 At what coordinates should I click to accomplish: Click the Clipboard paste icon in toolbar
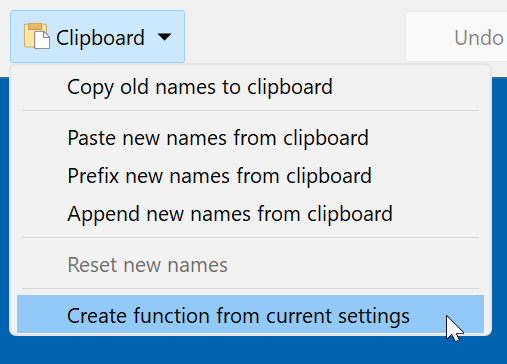(37, 36)
